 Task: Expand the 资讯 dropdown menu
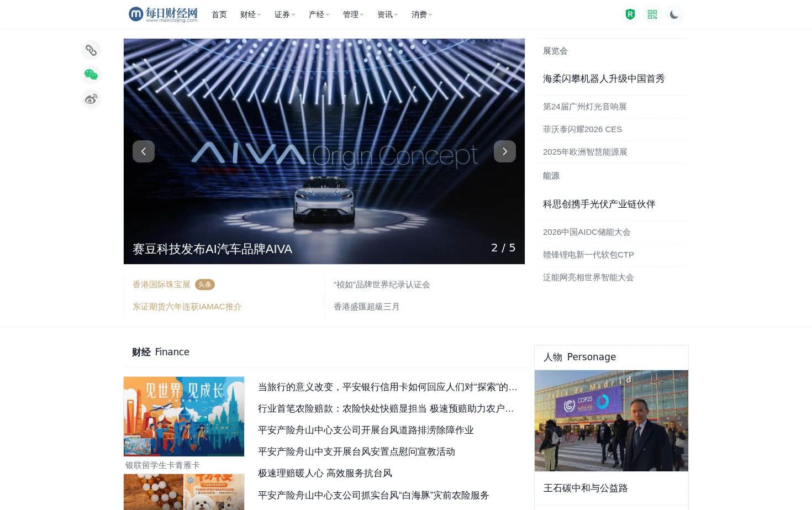click(x=387, y=14)
